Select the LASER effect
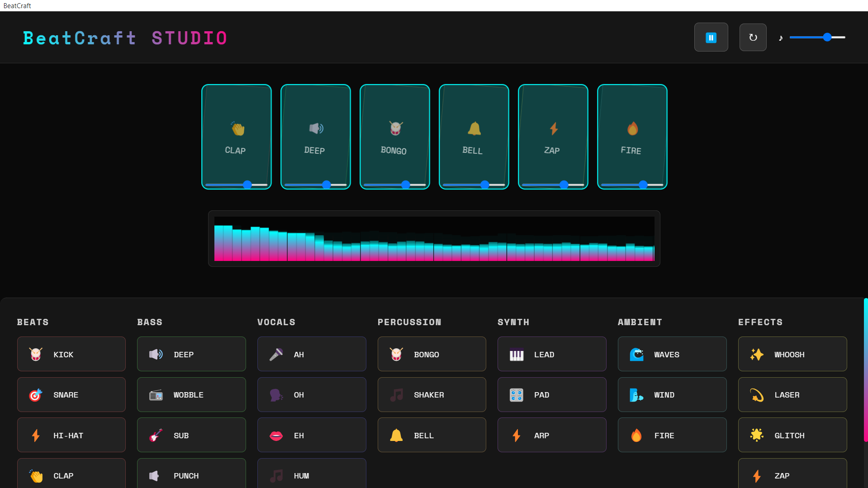This screenshot has height=488, width=868. pyautogui.click(x=792, y=394)
